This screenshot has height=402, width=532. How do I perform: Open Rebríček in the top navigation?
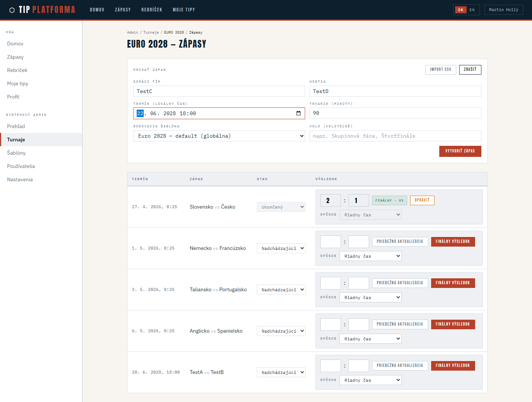coord(151,10)
